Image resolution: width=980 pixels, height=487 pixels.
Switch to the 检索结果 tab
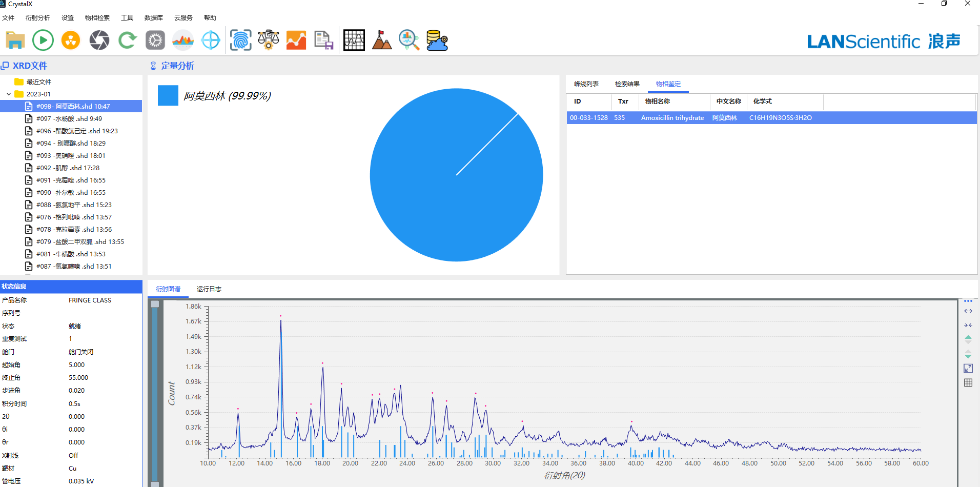pos(627,84)
